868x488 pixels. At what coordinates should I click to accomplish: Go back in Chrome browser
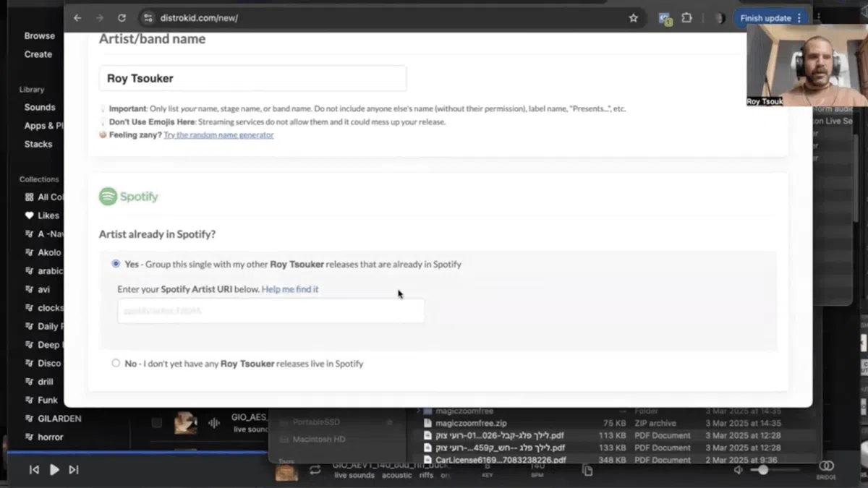pos(77,18)
